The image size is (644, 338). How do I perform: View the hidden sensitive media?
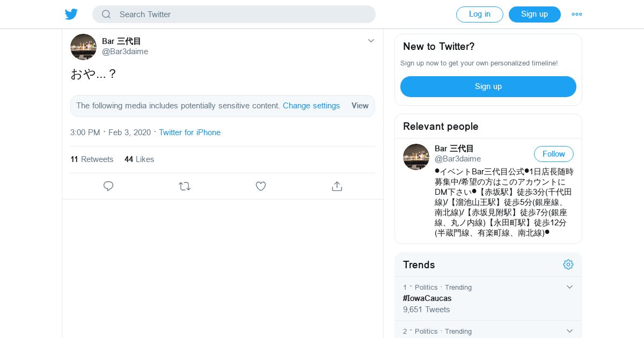pyautogui.click(x=360, y=106)
